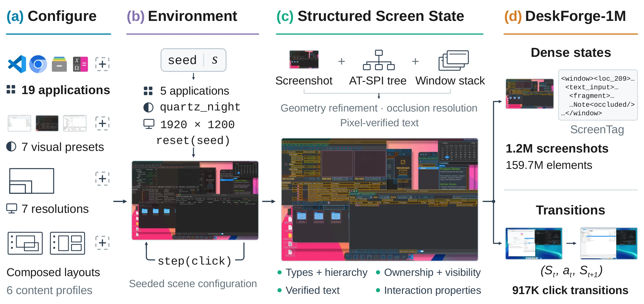Click the dashed plus beside the composed layout icons
Image resolution: width=644 pixels, height=304 pixels.
(102, 243)
